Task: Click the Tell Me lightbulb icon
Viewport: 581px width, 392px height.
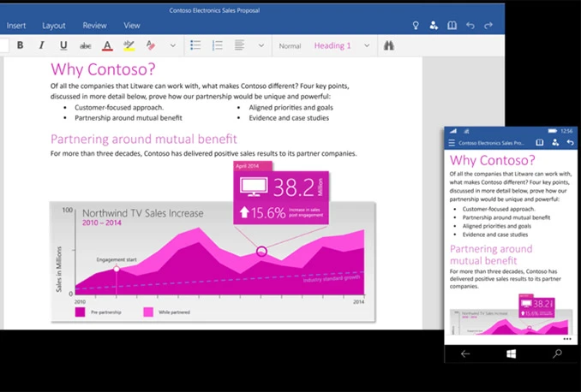Action: coord(416,26)
